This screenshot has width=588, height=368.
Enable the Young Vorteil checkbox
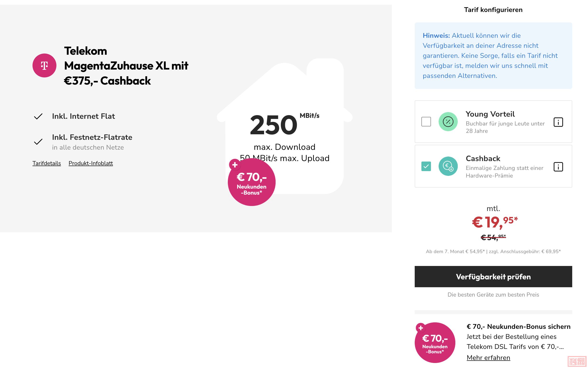coord(426,122)
